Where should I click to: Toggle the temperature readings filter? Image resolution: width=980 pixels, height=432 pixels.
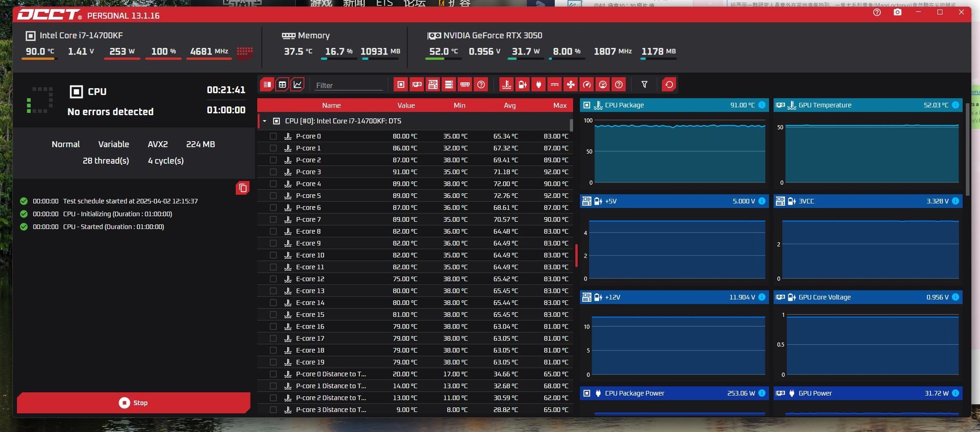pos(506,85)
